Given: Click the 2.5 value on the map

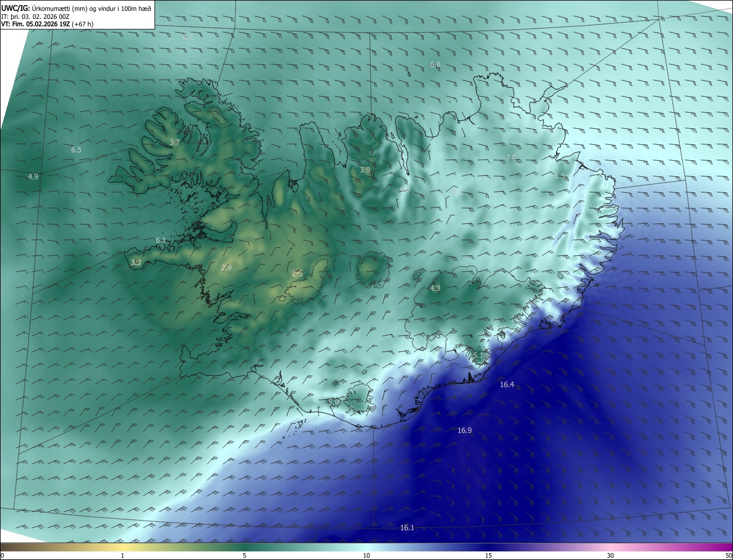Looking at the screenshot, I should pos(297,274).
